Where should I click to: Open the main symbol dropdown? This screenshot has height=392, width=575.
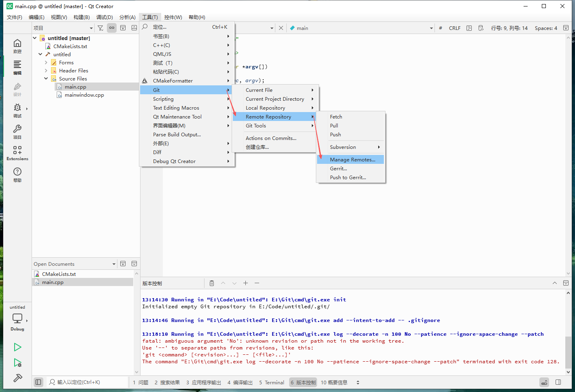point(361,28)
